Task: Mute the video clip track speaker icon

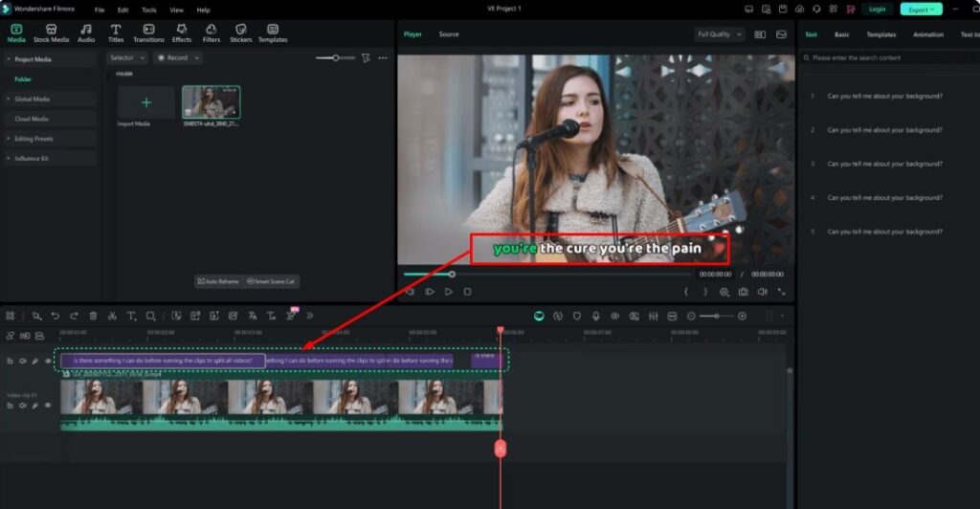Action: (23, 406)
